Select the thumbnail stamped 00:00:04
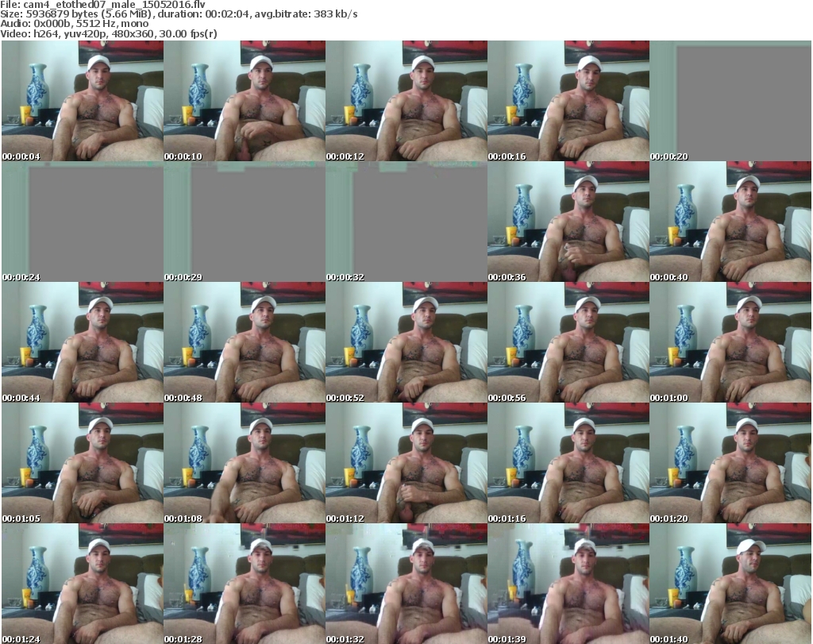This screenshot has height=644, width=813. point(83,101)
